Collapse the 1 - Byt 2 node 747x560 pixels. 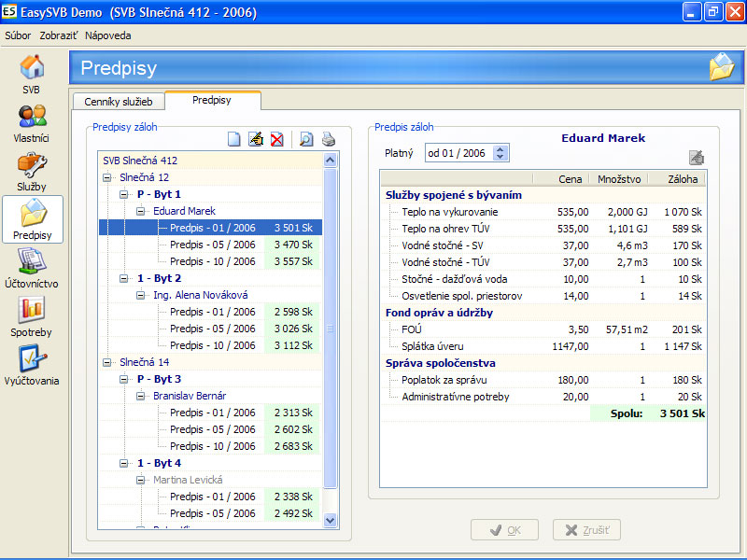tap(124, 278)
